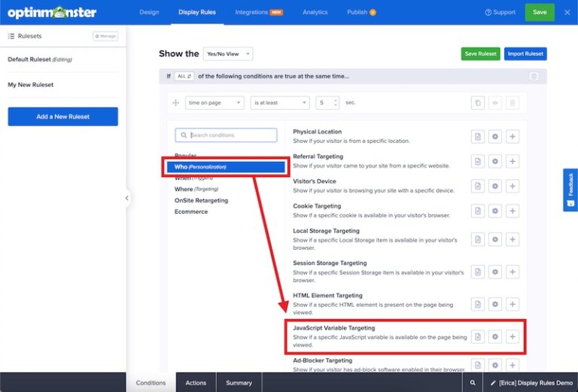Click the video icon for Visitor's Device
The image size is (578, 392).
pos(494,186)
